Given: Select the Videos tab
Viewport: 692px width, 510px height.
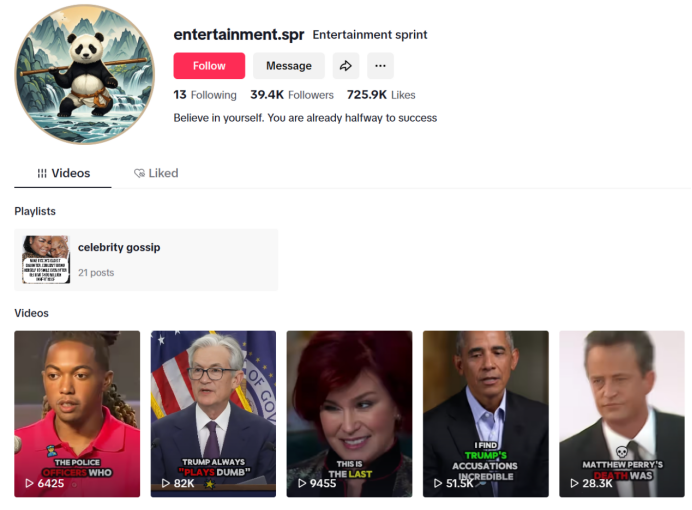Looking at the screenshot, I should pyautogui.click(x=63, y=173).
